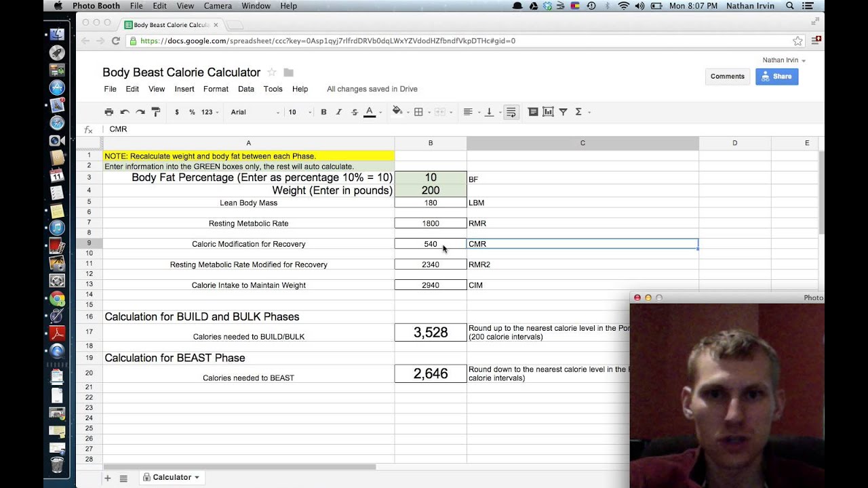868x488 pixels.
Task: Open the Calculator sheet tab menu
Action: tap(197, 478)
